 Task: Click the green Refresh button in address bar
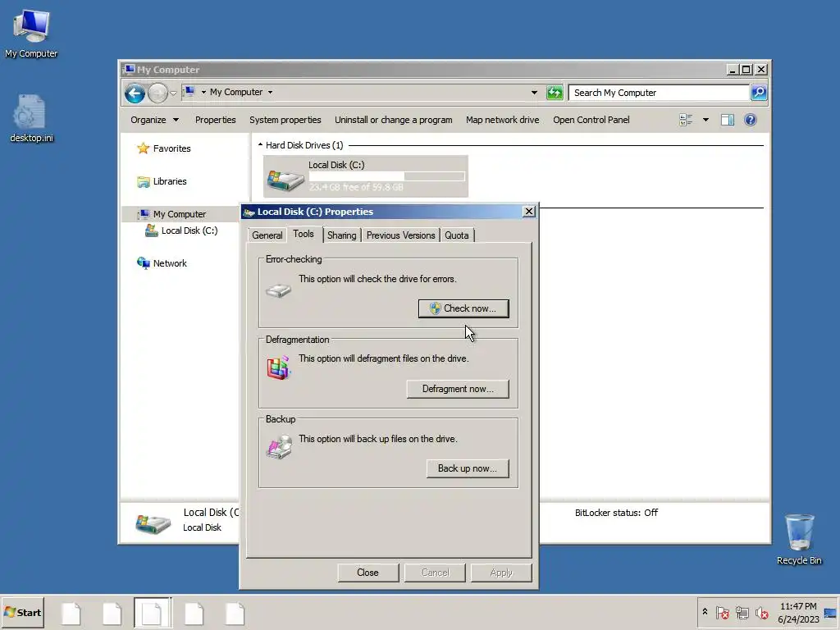[555, 93]
